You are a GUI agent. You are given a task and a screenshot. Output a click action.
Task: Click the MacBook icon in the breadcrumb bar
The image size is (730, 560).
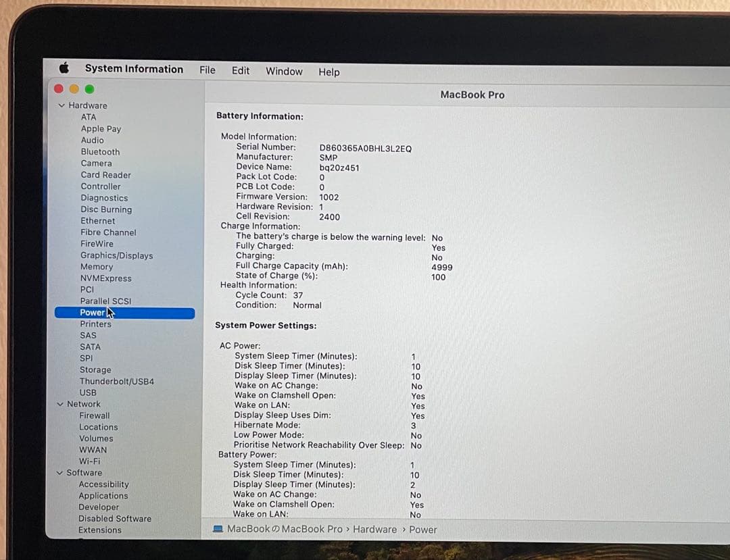218,530
